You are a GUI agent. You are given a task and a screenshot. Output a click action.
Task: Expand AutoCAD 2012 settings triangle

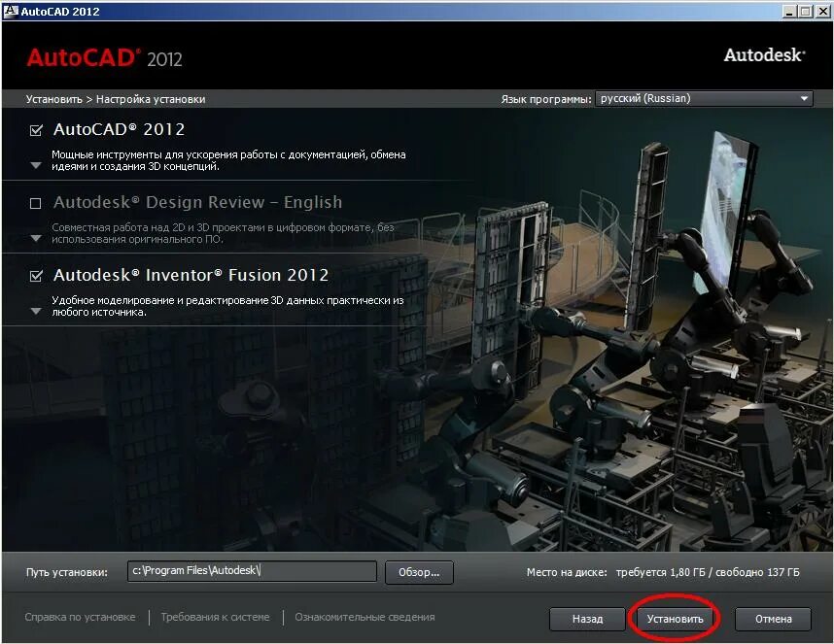click(36, 165)
